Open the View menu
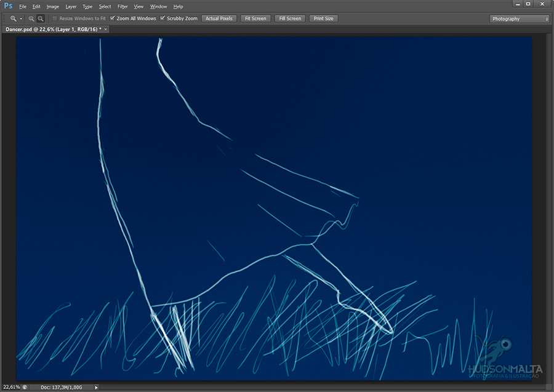554x392 pixels. pyautogui.click(x=138, y=6)
